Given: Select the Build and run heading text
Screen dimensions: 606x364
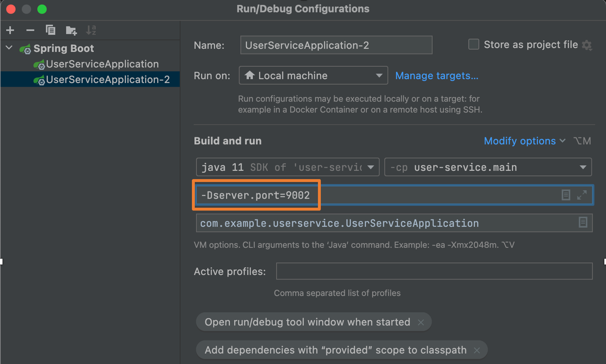Looking at the screenshot, I should click(x=228, y=141).
